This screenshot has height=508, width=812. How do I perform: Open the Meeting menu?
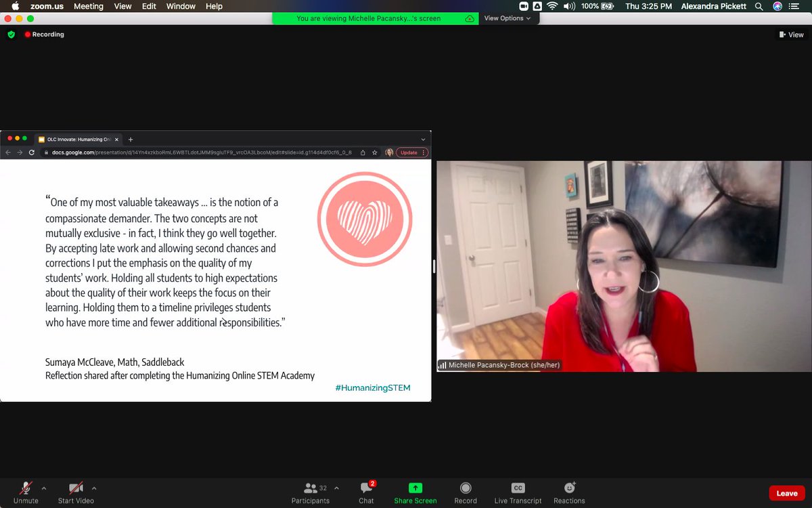tap(89, 6)
